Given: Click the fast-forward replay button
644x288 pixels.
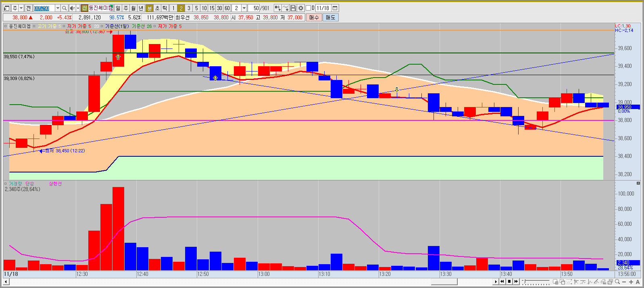Looking at the screenshot, I should (516, 282).
